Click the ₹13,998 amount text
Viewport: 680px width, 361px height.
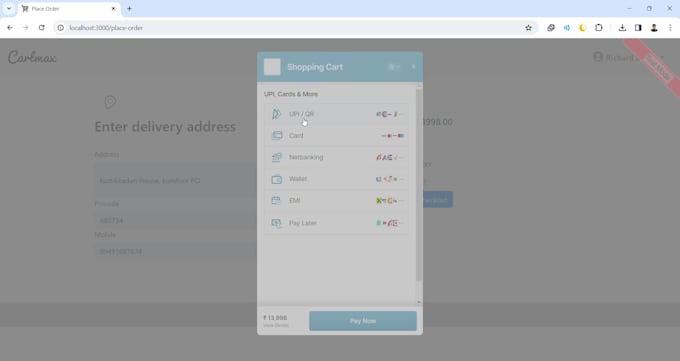(275, 318)
